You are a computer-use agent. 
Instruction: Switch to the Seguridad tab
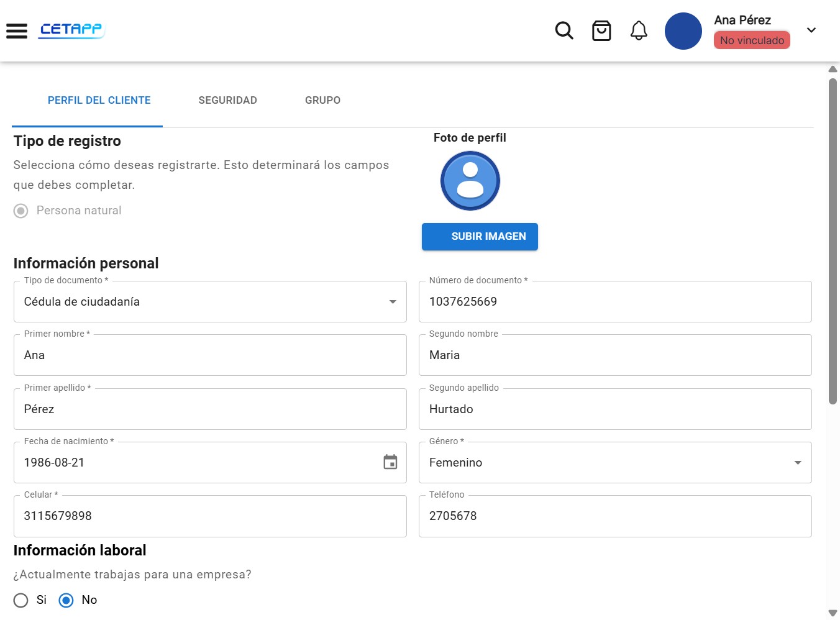pyautogui.click(x=227, y=101)
